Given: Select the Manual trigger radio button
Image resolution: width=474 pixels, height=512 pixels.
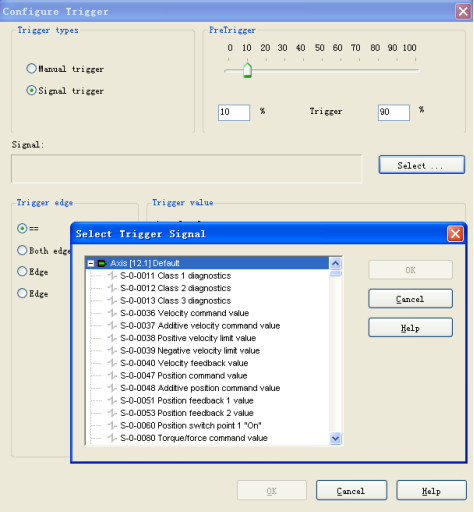Looking at the screenshot, I should [31, 69].
